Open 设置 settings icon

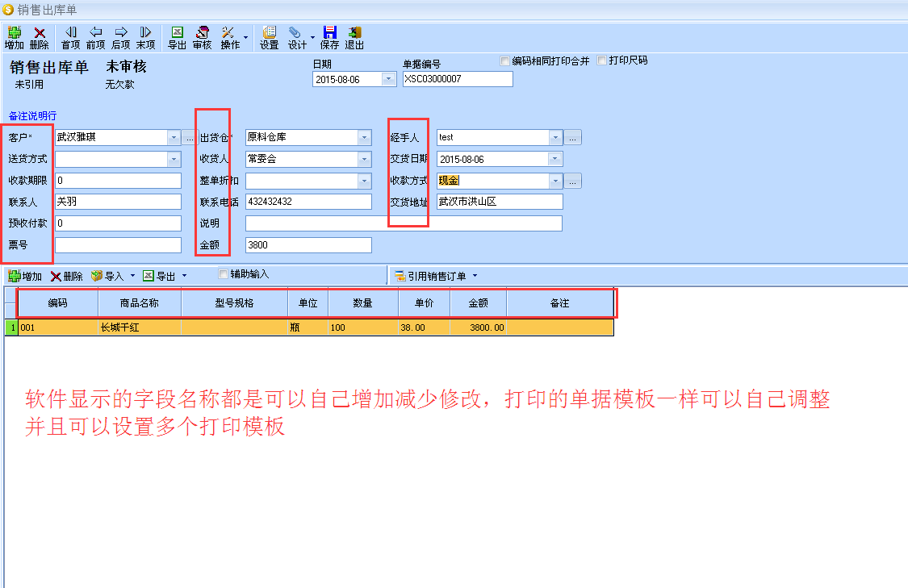(269, 38)
